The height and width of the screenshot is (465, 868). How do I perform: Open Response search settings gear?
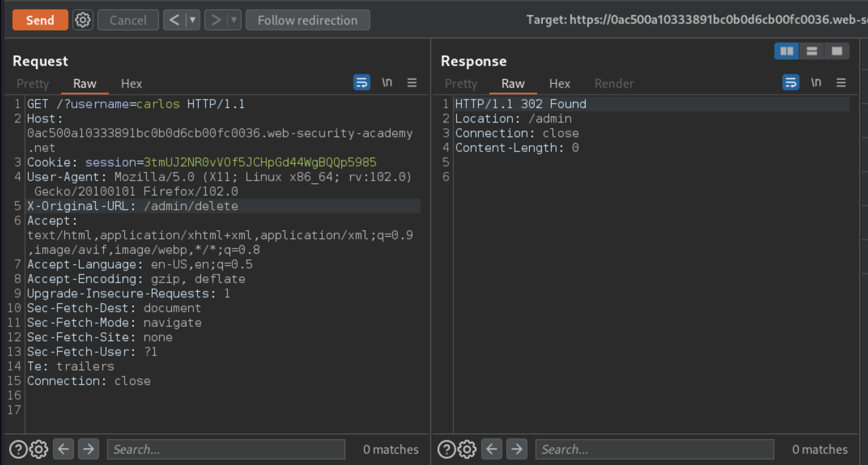(467, 449)
